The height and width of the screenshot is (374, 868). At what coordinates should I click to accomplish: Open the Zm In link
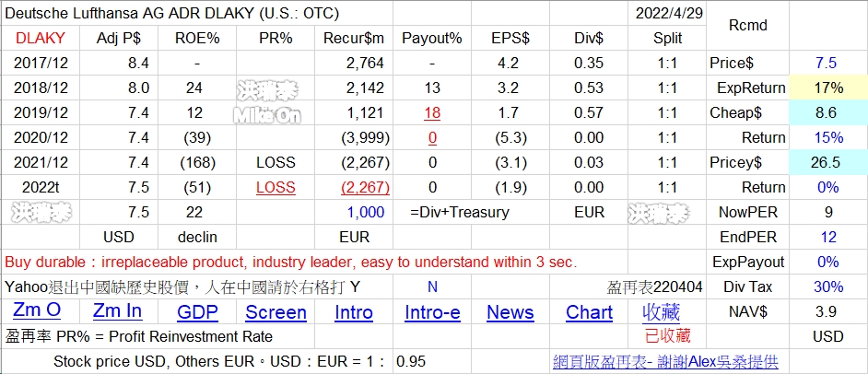coord(117,311)
